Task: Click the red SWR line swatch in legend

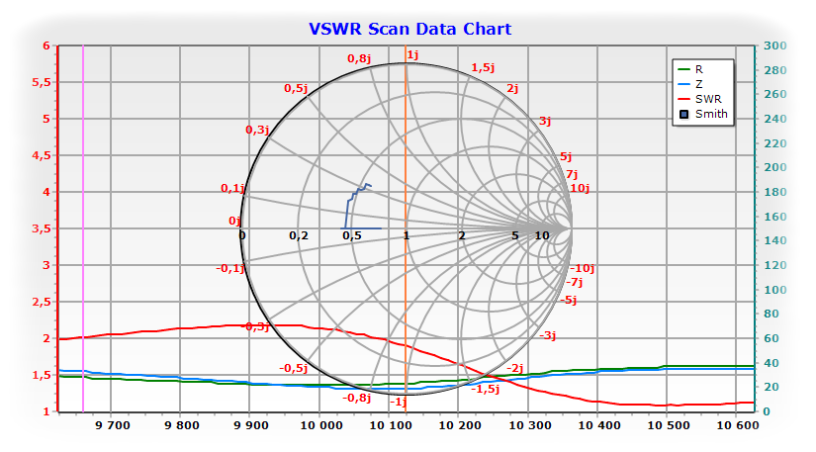Action: [x=684, y=99]
